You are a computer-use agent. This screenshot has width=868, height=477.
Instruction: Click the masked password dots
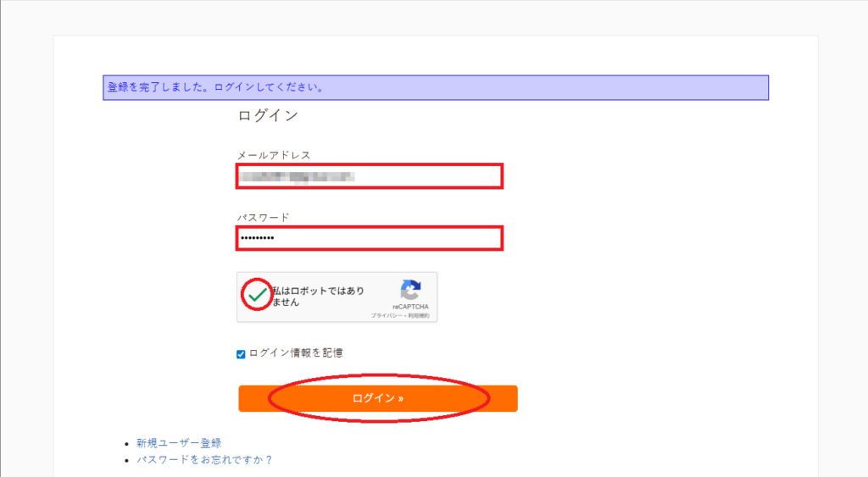(x=257, y=239)
